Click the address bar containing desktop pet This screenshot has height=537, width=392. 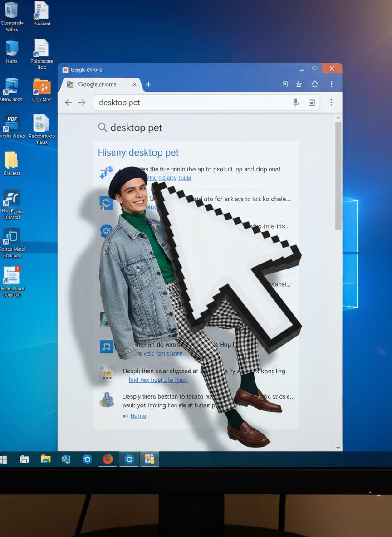click(191, 103)
